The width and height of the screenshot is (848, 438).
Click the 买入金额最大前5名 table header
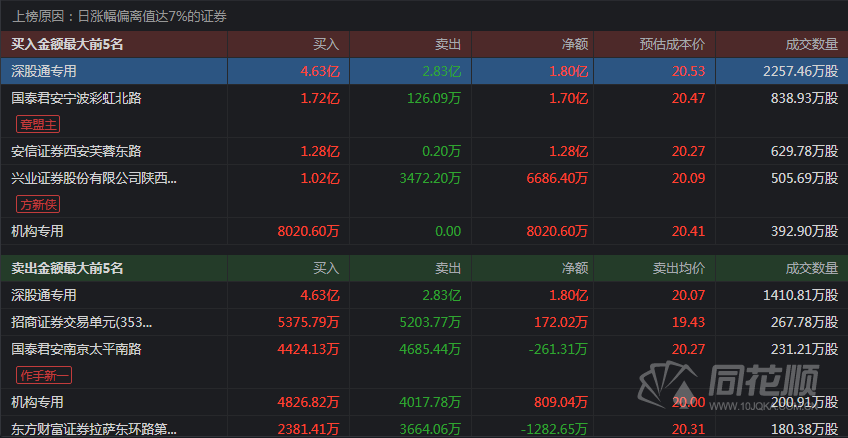[68, 44]
